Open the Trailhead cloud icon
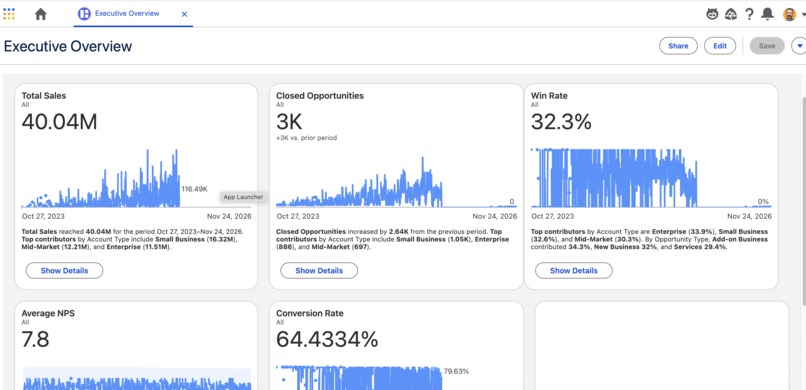 731,14
